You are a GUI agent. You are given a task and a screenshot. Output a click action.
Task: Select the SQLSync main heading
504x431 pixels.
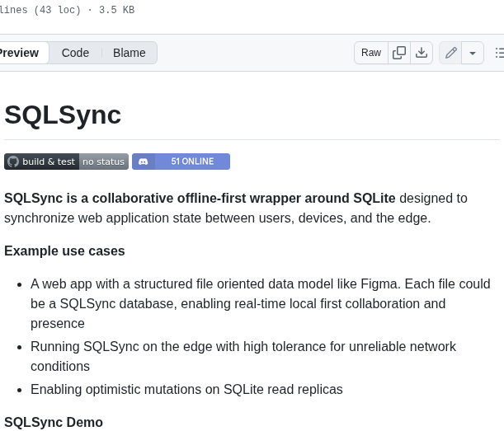point(63,115)
